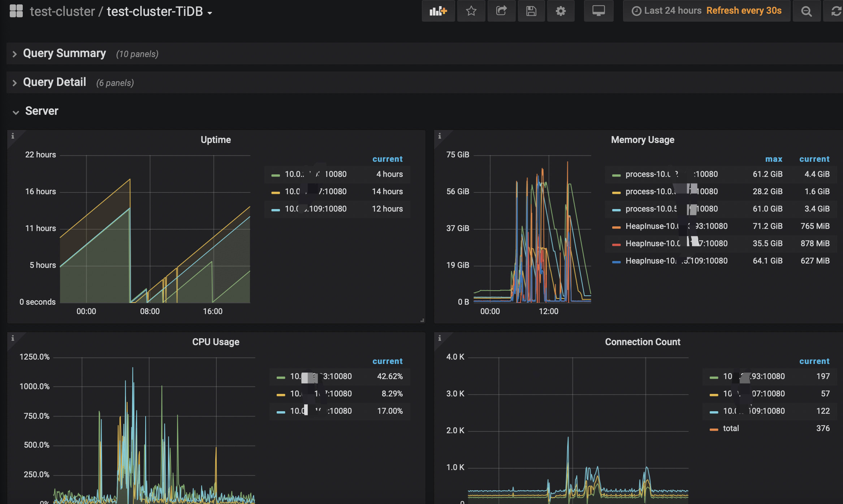Expand the Query Summary row
Screen dimensions: 843x504
coord(64,53)
